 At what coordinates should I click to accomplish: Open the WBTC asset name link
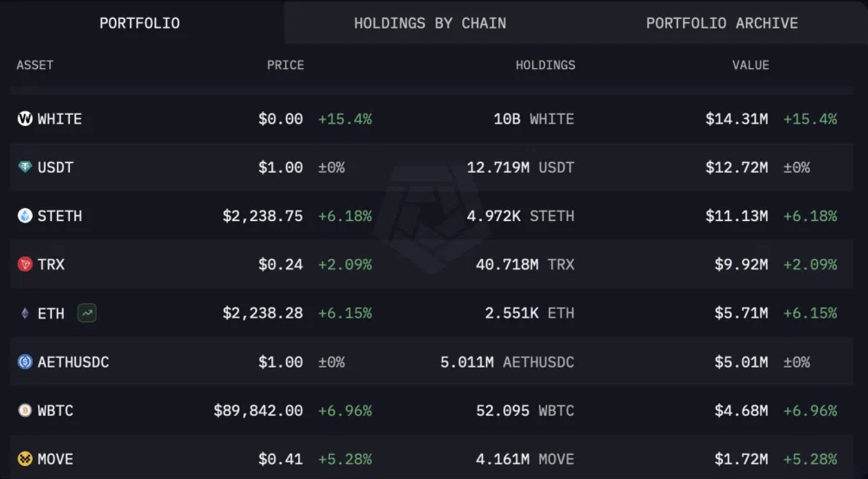tap(55, 411)
